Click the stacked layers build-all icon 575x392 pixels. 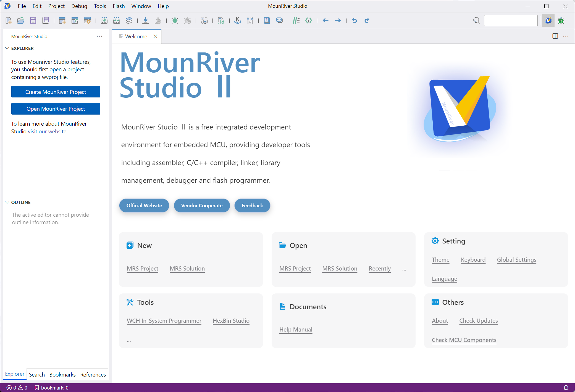point(129,20)
